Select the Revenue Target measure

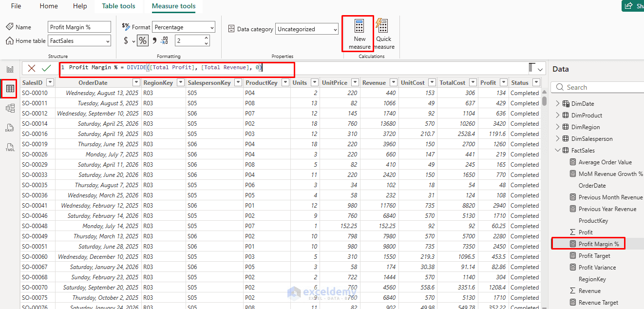coord(598,303)
